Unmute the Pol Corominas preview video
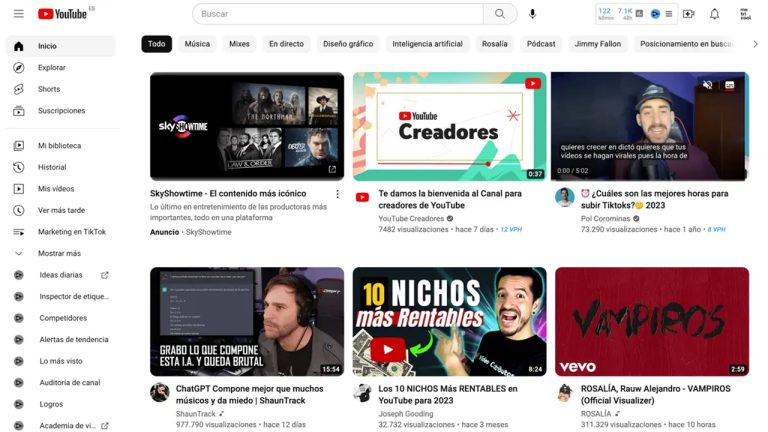The height and width of the screenshot is (432, 768). [707, 85]
